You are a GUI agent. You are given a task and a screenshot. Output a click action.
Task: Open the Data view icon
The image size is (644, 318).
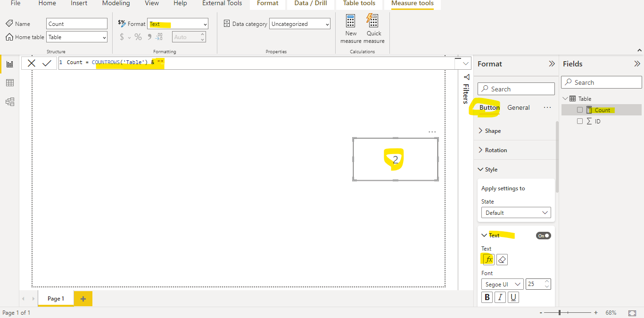click(9, 83)
